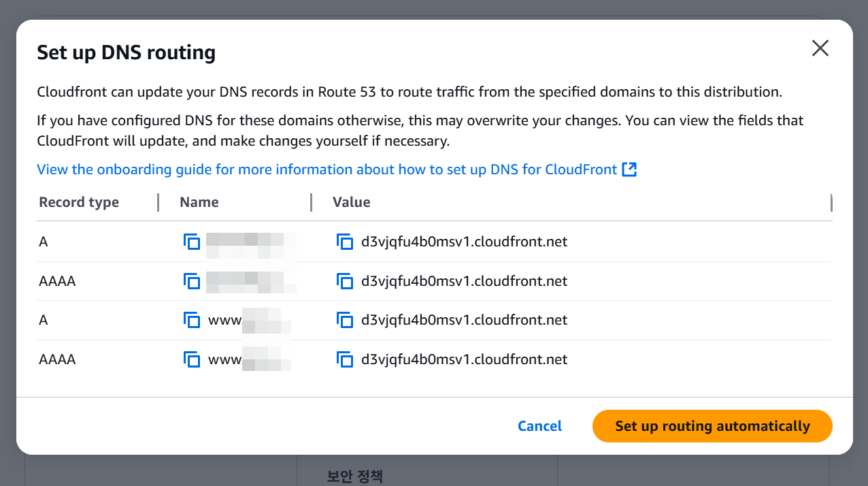Copy the cloudfront.net value in first A row

(x=345, y=242)
